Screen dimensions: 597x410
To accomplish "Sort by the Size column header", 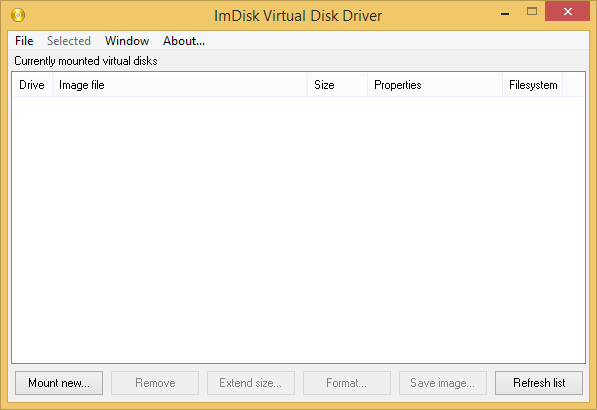I will (x=337, y=85).
